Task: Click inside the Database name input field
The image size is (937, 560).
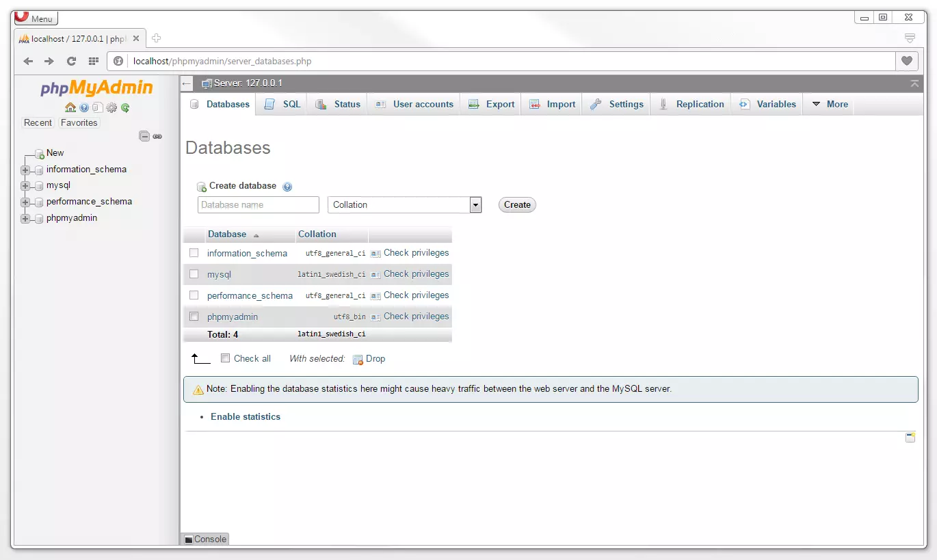Action: (x=258, y=204)
